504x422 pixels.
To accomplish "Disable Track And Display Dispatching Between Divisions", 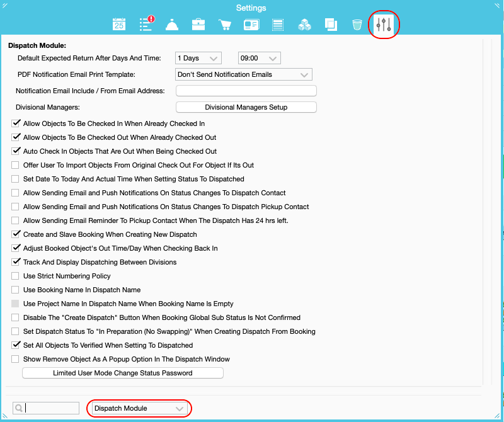I will tap(16, 262).
